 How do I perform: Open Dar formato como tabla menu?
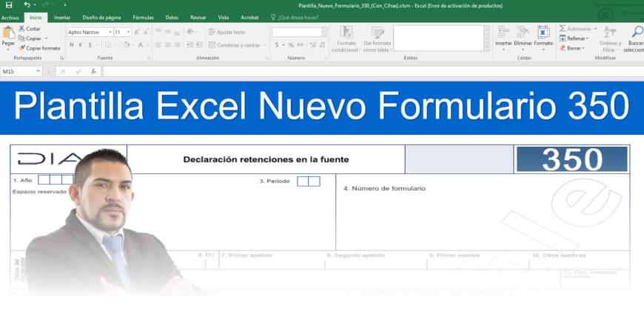pos(377,39)
